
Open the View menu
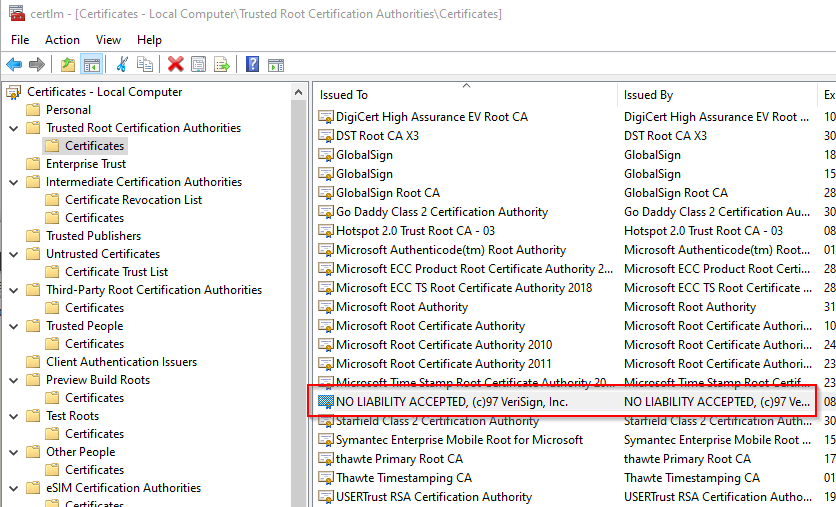[108, 40]
